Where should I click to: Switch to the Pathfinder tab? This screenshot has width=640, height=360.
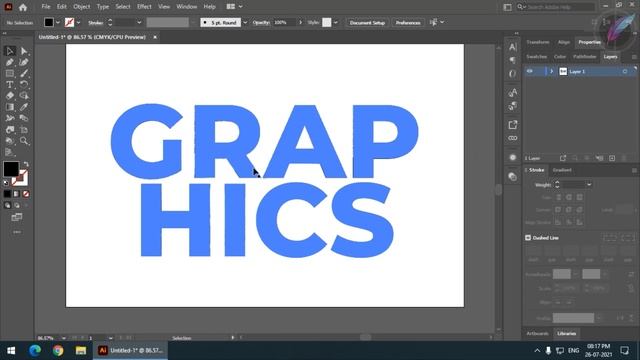point(584,57)
